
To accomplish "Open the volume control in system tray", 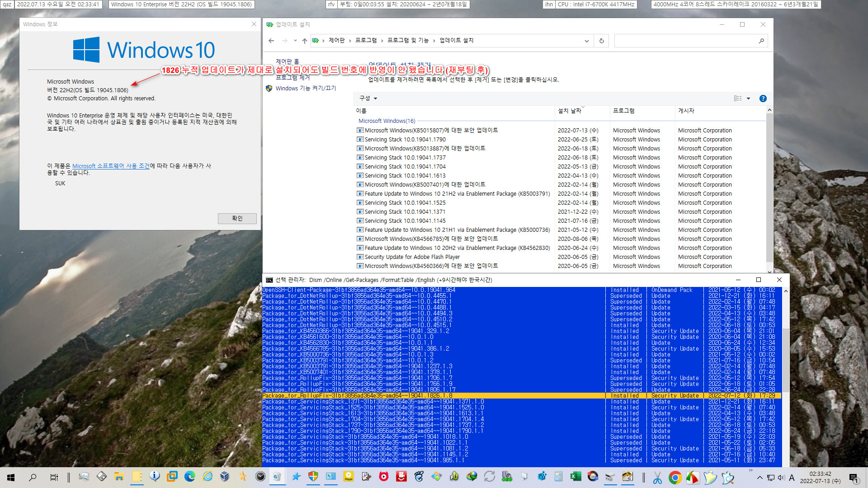I will 781,478.
